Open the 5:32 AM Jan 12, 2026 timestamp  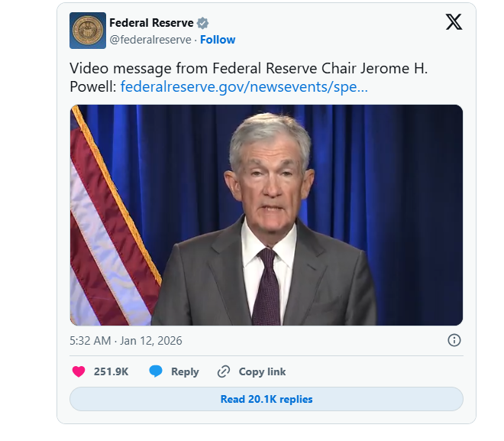pyautogui.click(x=126, y=341)
